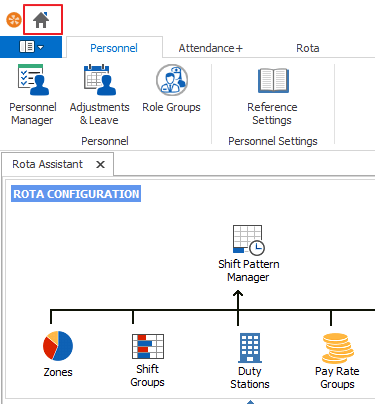Open Duty Stations building icon
This screenshot has width=375, height=404.
pos(250,347)
